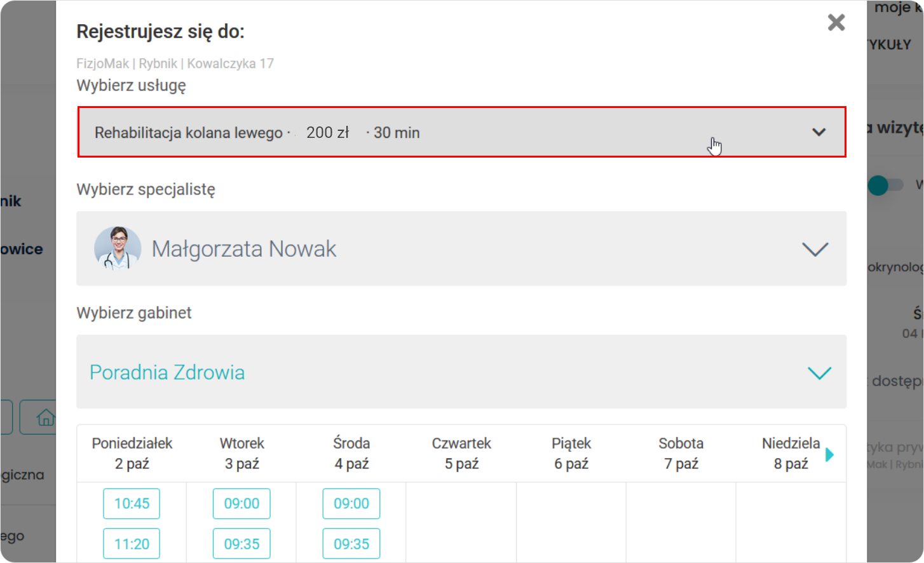Book the 09:00 slot on Środa
Screen dimensions: 924x563
[x=351, y=503]
